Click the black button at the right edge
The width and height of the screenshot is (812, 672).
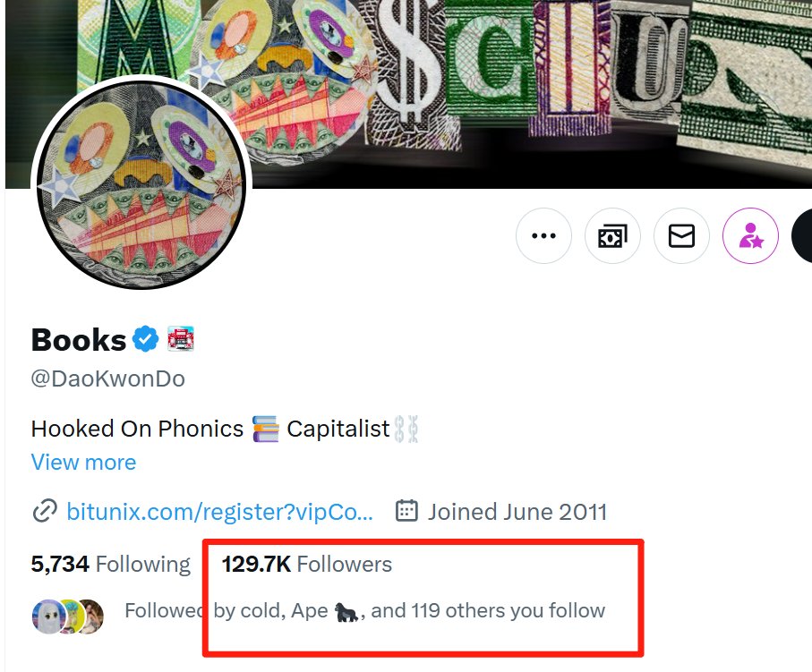pyautogui.click(x=802, y=236)
